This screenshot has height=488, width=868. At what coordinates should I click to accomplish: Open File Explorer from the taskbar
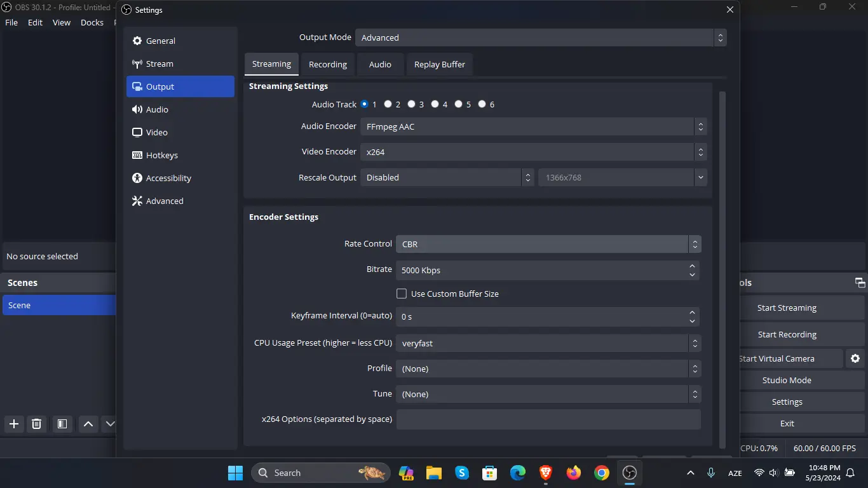[434, 473]
